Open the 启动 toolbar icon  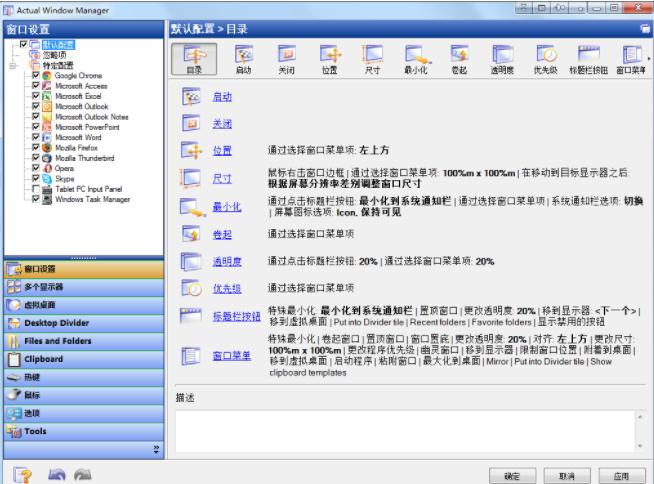(244, 59)
